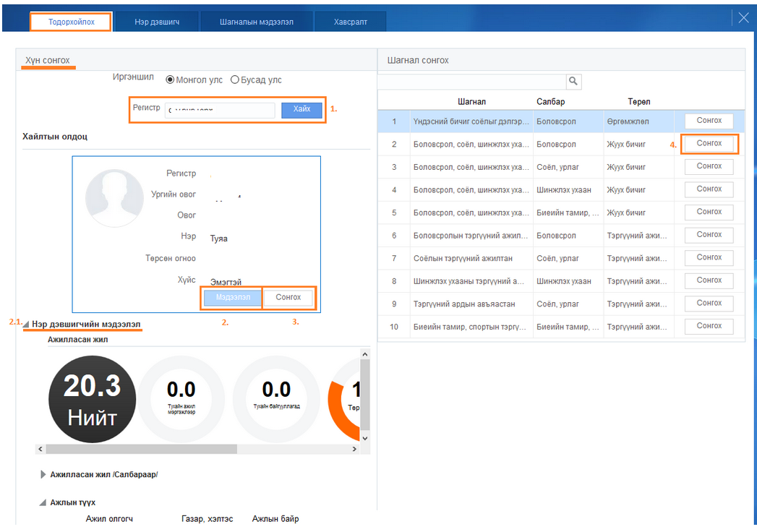Click Сонгох for row 10 Биеийн тамир, спортын
This screenshot has width=757, height=532.
click(x=709, y=326)
